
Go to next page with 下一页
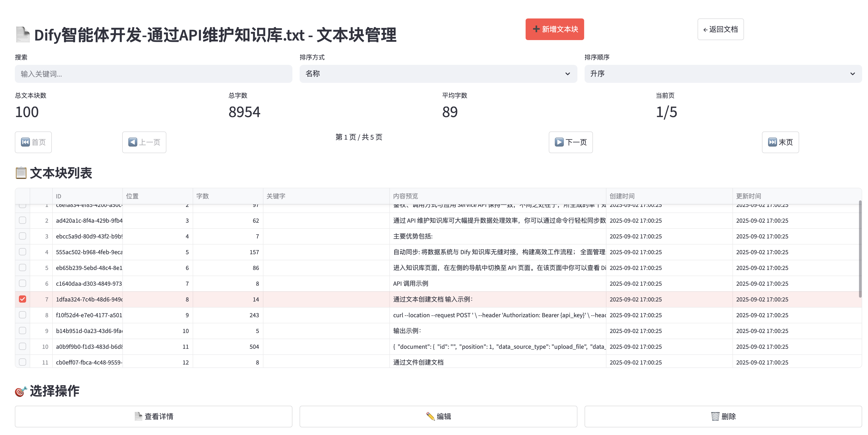[x=570, y=142]
